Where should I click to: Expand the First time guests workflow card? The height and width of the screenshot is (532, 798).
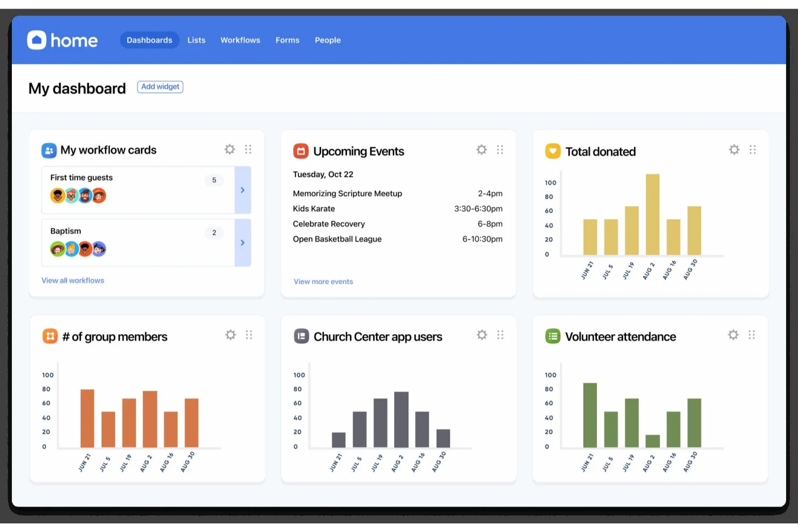click(243, 190)
